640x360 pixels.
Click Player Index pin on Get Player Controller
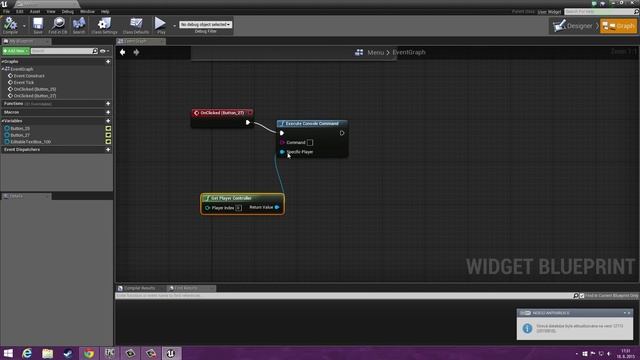click(x=207, y=208)
